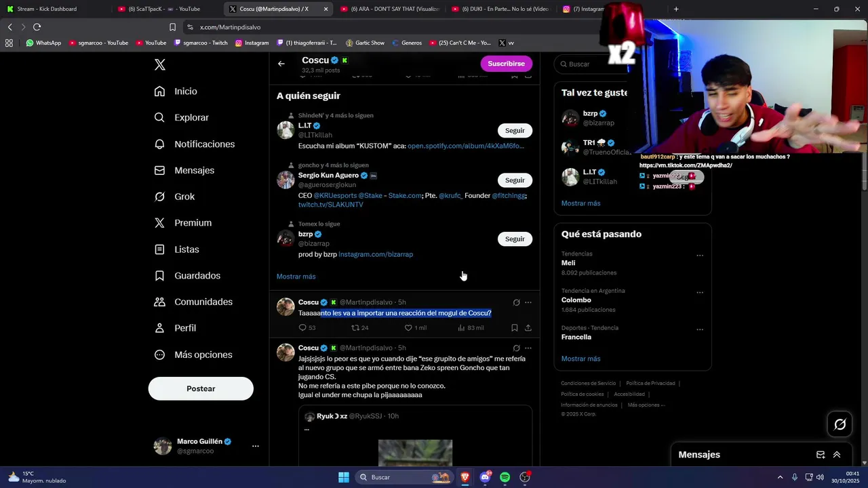868x488 pixels.
Task: Open Perfil in the sidebar
Action: [175, 328]
